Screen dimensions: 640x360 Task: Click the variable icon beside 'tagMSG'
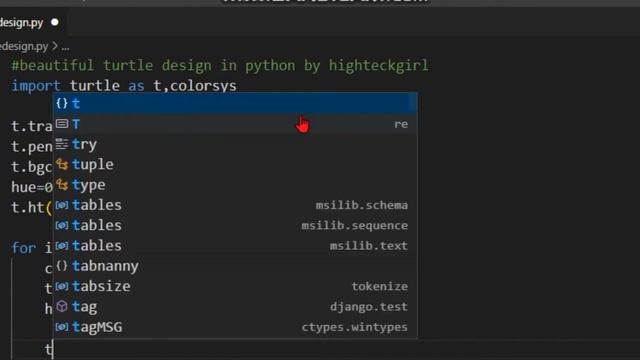62,327
